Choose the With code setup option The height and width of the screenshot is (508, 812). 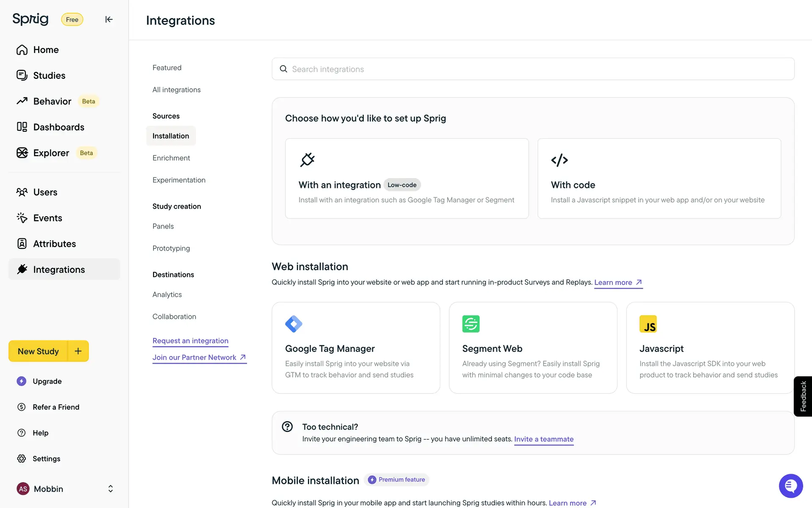tap(658, 178)
